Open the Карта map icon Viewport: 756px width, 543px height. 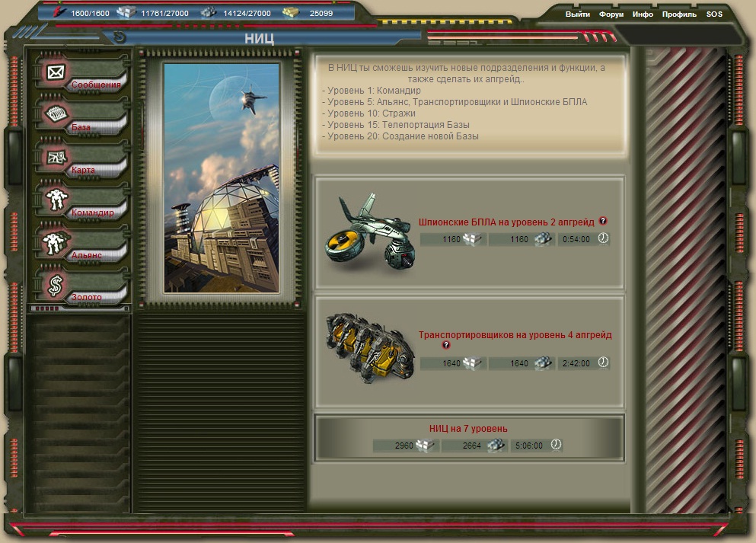55,158
